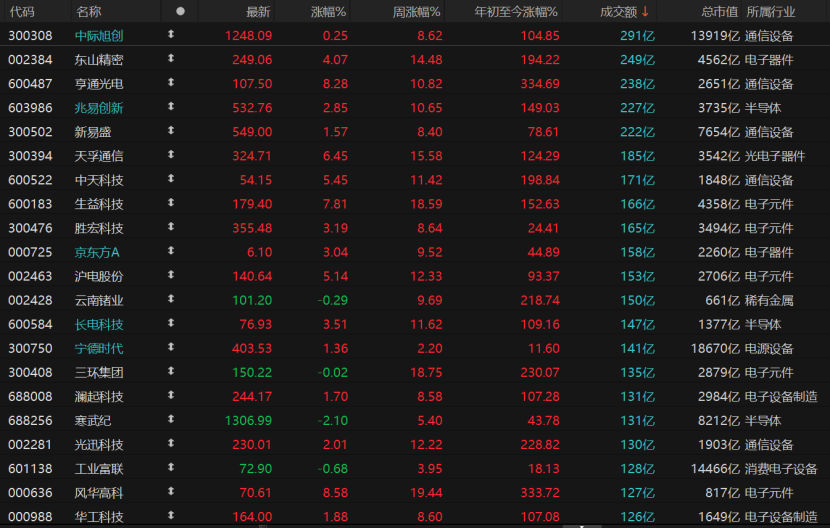Click the 所属行业 column header
Viewport: 830px width, 529px height.
[771, 12]
